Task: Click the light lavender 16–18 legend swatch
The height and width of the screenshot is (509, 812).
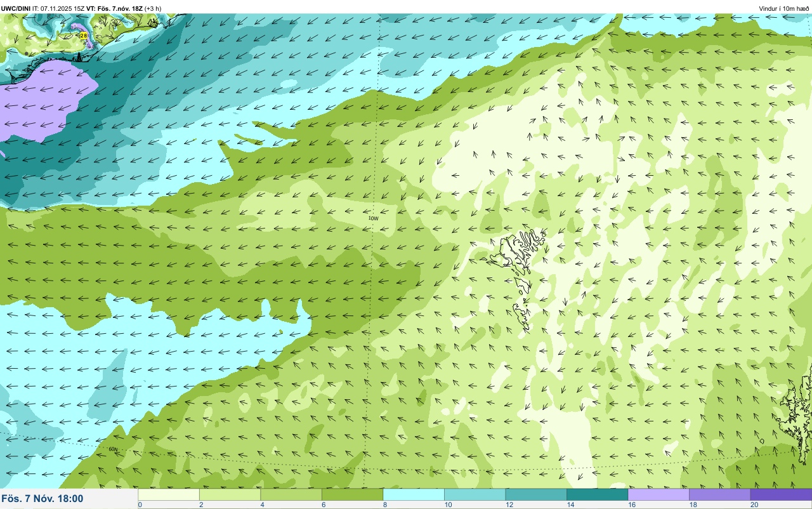Action: (658, 494)
